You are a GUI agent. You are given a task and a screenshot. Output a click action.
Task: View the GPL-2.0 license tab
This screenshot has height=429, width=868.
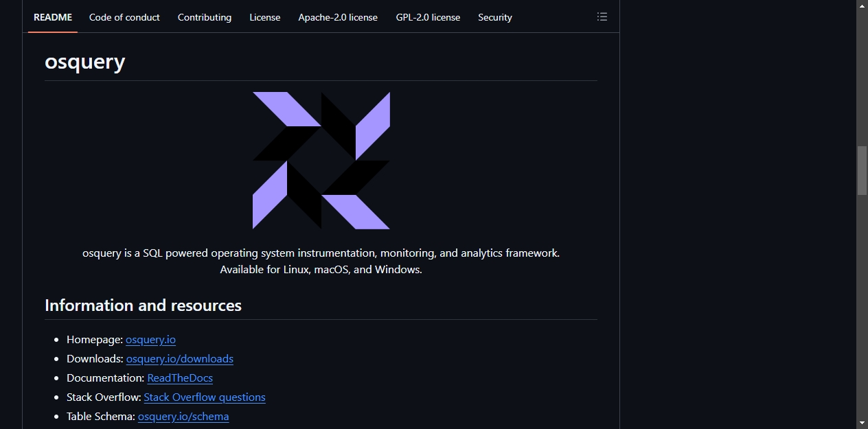click(429, 17)
